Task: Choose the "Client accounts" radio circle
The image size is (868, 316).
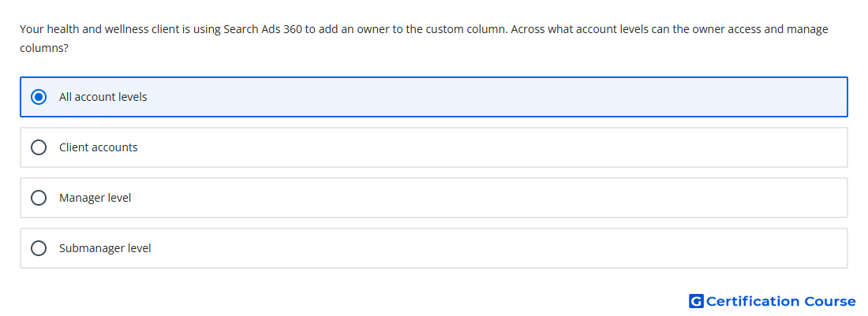Action: (38, 147)
